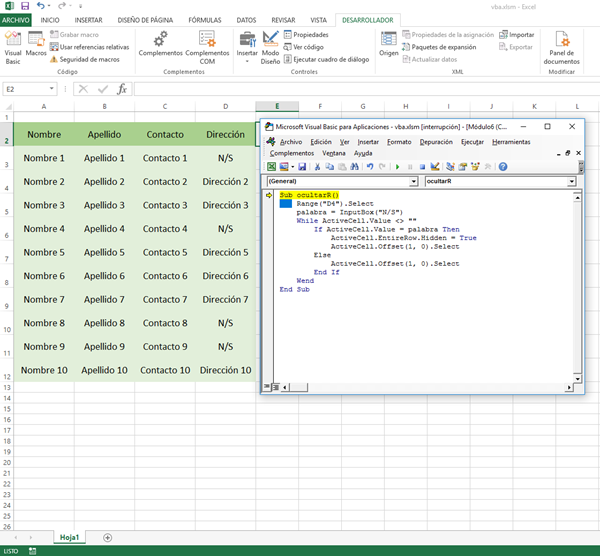Expand the Insertar controls dropdown
Image resolution: width=600 pixels, height=556 pixels.
click(x=246, y=61)
